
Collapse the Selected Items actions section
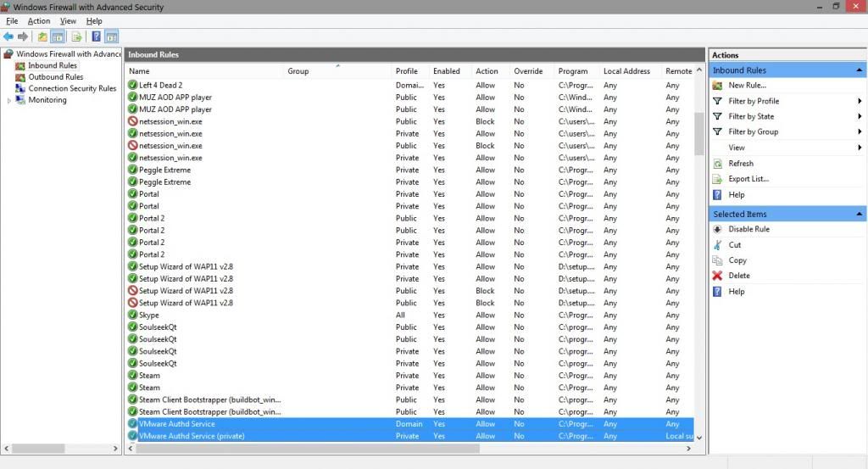(859, 214)
